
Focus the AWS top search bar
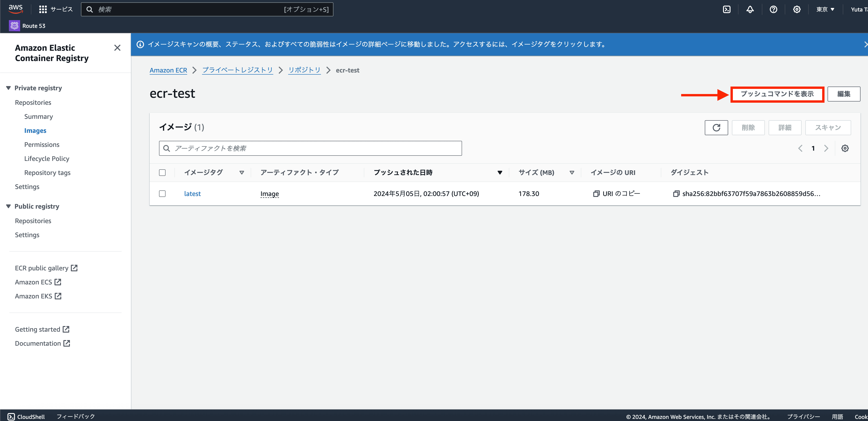click(x=207, y=9)
